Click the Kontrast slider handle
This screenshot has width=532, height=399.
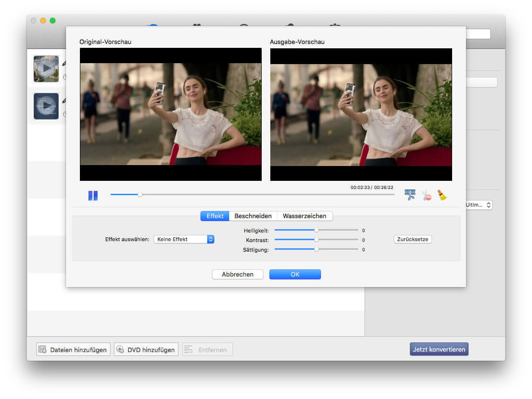(x=316, y=240)
